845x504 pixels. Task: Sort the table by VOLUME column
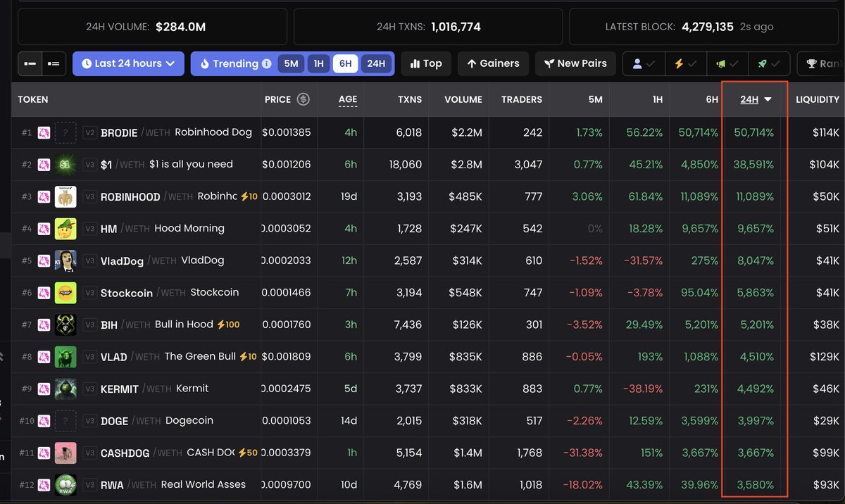point(463,99)
